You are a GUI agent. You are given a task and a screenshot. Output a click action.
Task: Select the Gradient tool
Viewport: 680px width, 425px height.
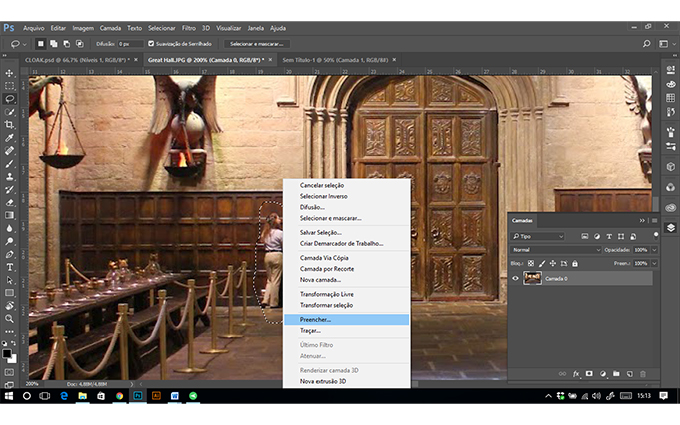click(x=9, y=216)
